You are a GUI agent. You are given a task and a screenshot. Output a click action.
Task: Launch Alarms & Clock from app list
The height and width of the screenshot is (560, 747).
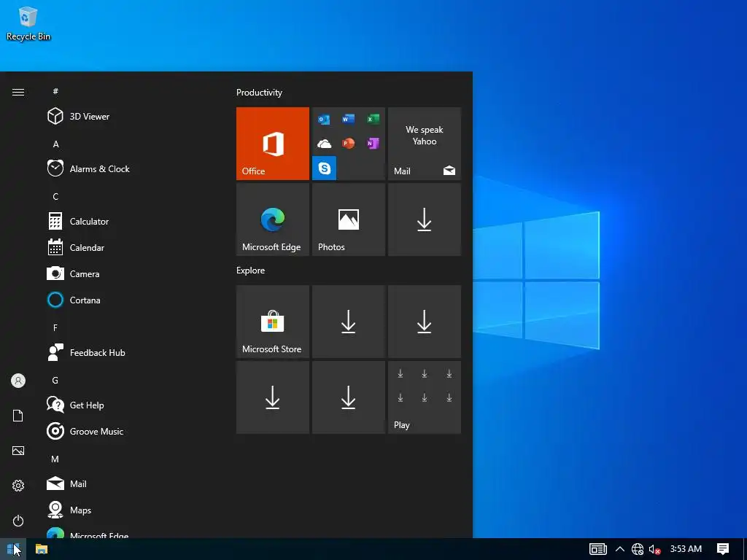click(128, 168)
